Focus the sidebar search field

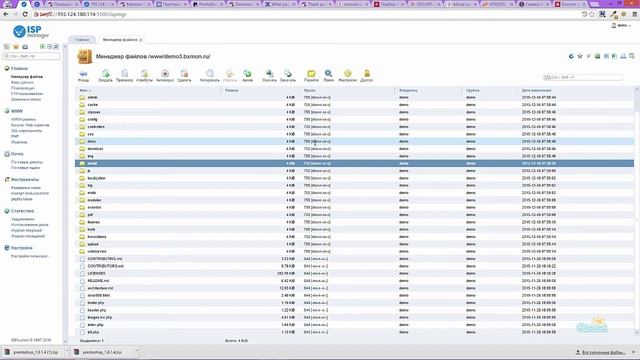pos(31,56)
